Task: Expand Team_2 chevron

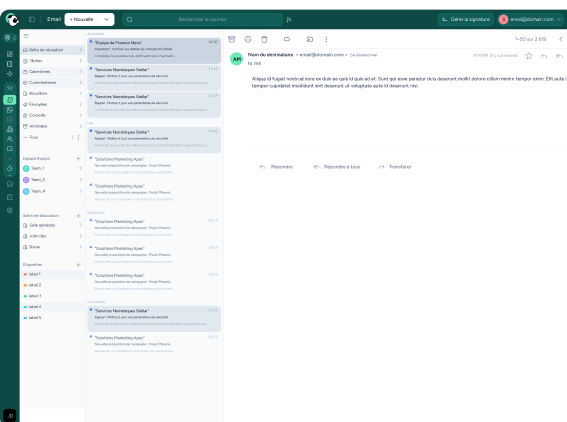Action: click(x=80, y=180)
